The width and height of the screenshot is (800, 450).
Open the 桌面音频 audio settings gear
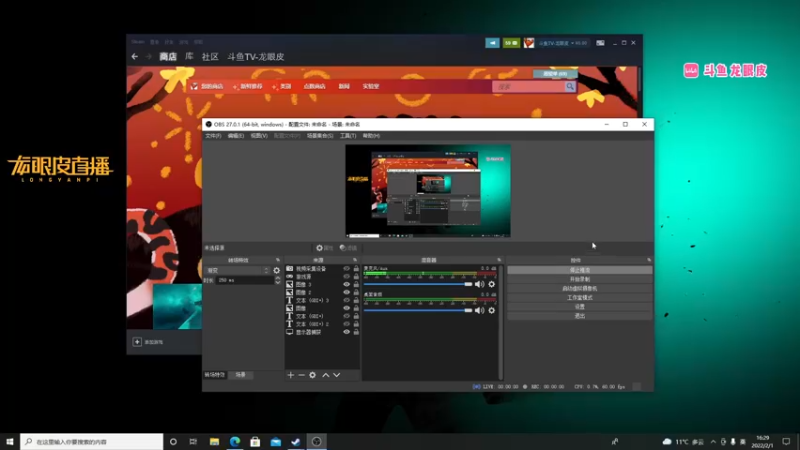(x=491, y=310)
